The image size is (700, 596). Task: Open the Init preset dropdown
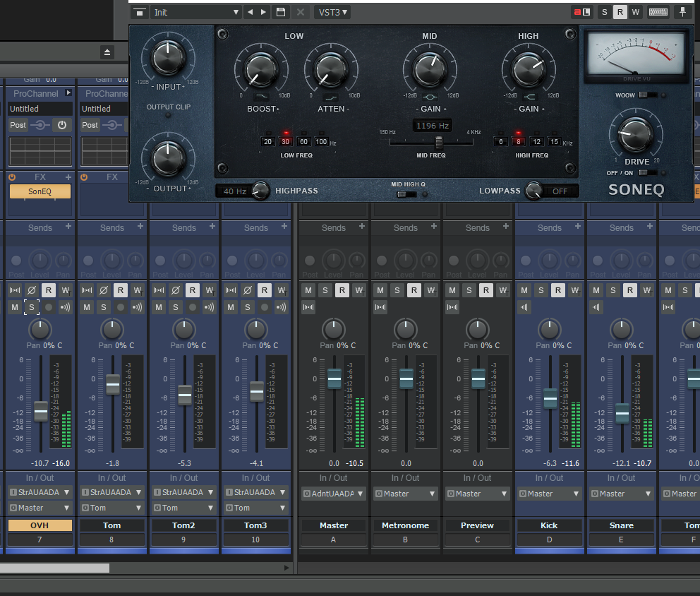pyautogui.click(x=186, y=12)
